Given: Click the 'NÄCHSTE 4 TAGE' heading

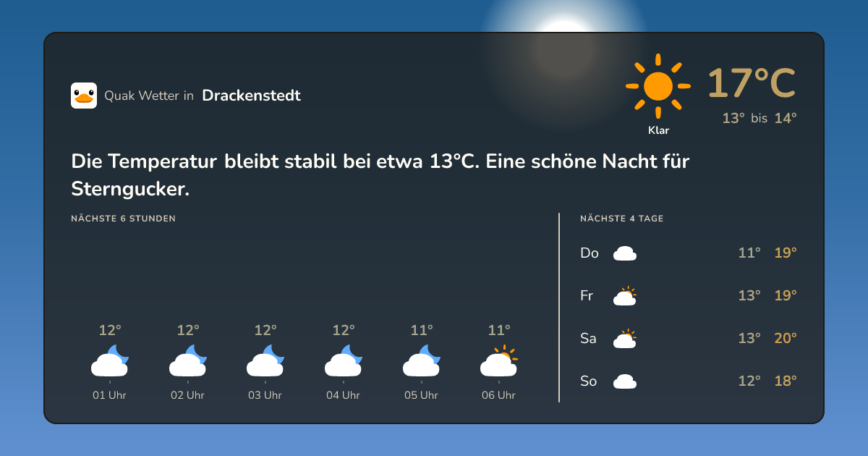Looking at the screenshot, I should [x=622, y=219].
